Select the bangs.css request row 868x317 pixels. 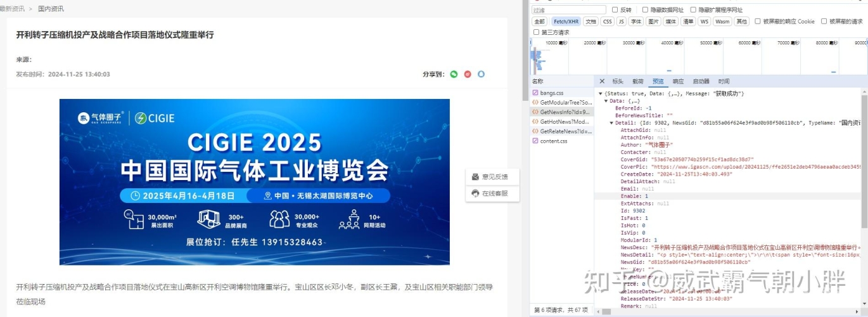coord(562,93)
